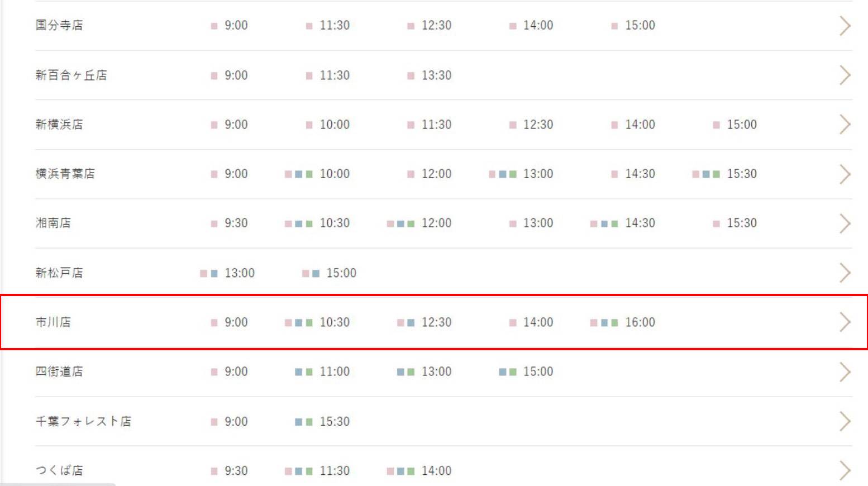Select 10:00 slot at 横浜青葉店
This screenshot has height=486, width=868.
[335, 174]
